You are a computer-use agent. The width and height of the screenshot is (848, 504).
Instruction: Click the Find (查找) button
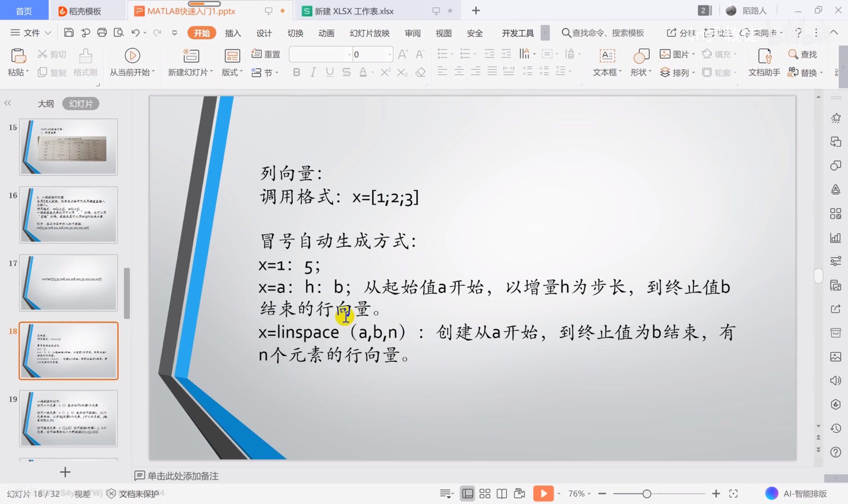pyautogui.click(x=802, y=54)
